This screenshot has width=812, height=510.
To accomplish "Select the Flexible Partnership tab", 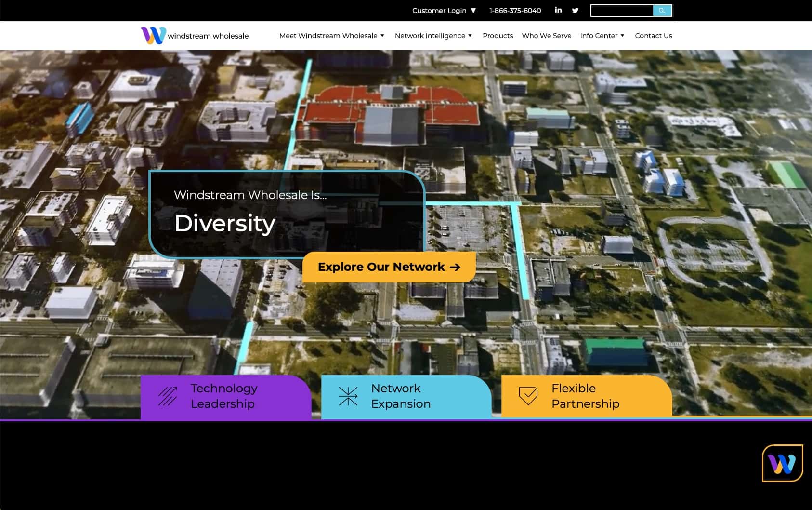I will point(587,396).
